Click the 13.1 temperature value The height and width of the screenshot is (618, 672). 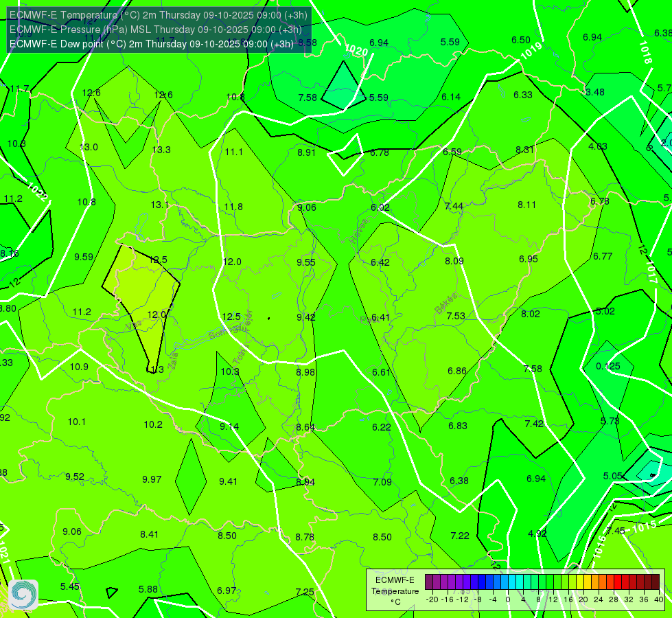[x=160, y=205]
